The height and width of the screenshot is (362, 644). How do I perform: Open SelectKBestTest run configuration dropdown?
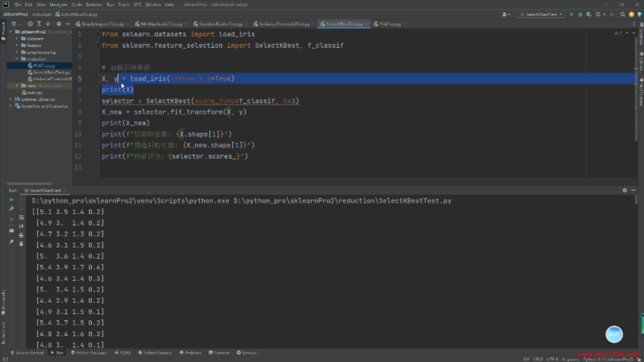coord(541,14)
